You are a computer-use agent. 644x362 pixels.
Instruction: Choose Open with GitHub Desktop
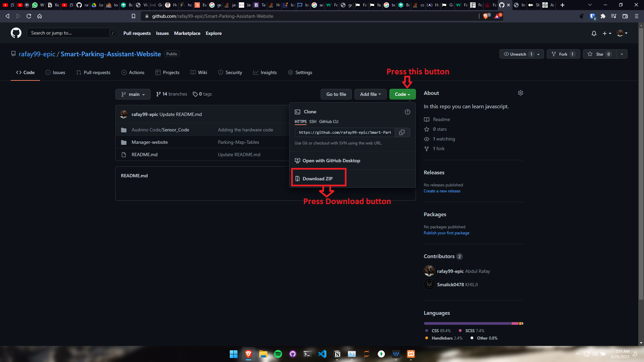[x=327, y=161]
